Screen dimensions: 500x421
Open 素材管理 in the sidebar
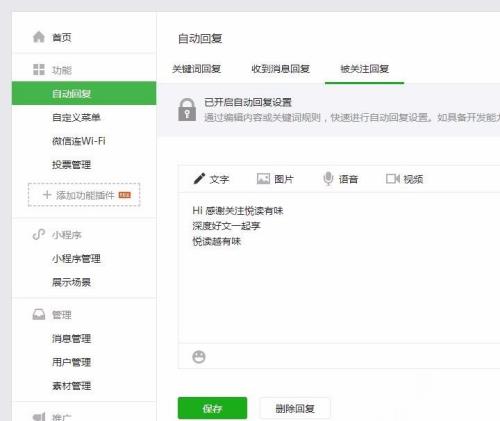click(x=71, y=386)
